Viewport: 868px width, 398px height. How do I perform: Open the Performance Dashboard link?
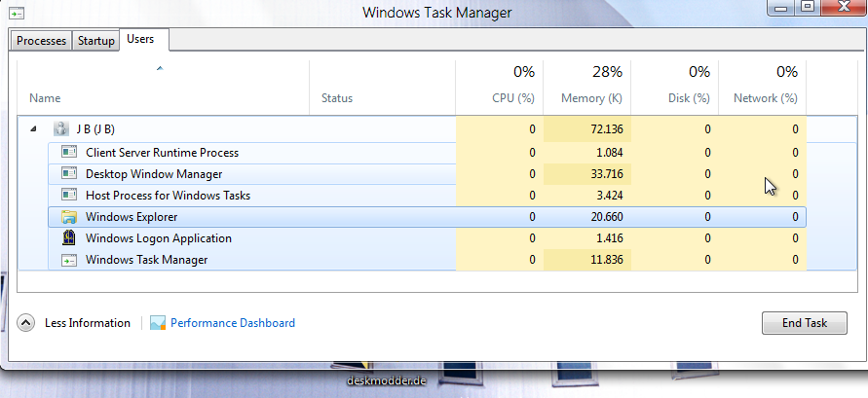click(233, 323)
